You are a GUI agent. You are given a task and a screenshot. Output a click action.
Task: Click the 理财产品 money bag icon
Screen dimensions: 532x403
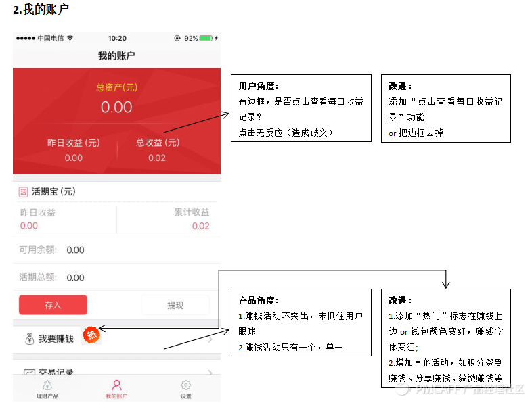[47, 385]
